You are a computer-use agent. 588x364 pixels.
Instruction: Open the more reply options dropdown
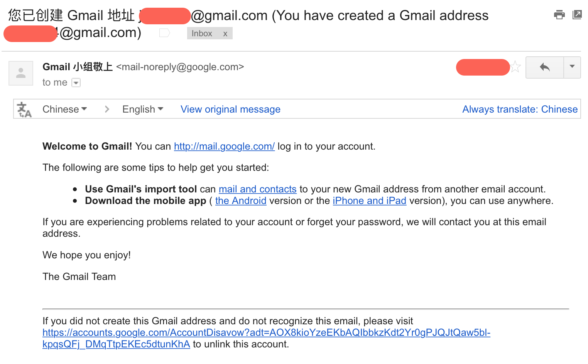click(x=572, y=67)
